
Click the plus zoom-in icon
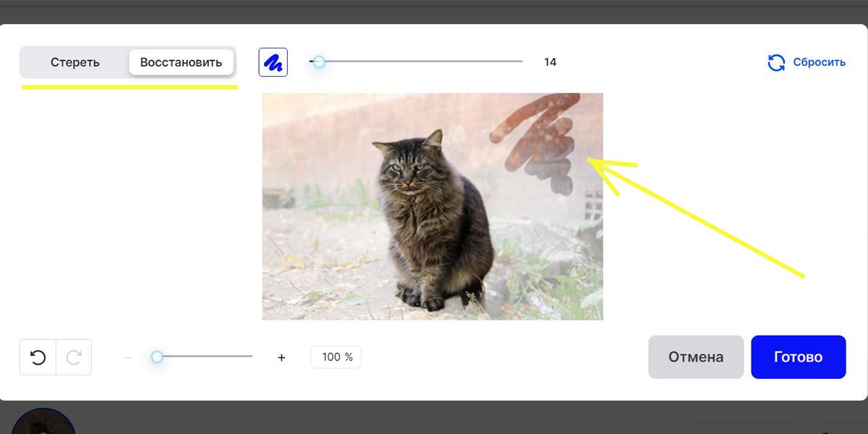pos(281,357)
